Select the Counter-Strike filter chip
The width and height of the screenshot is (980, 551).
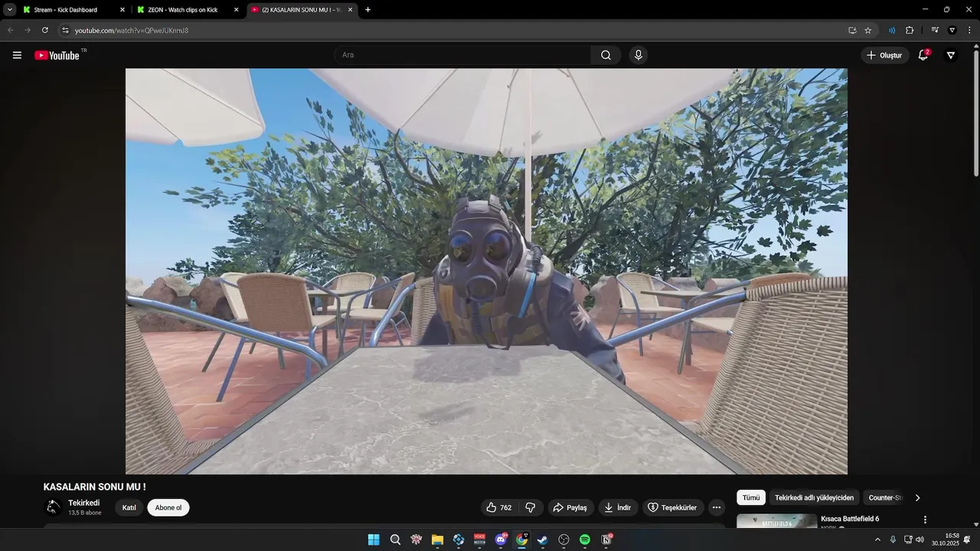pyautogui.click(x=885, y=497)
